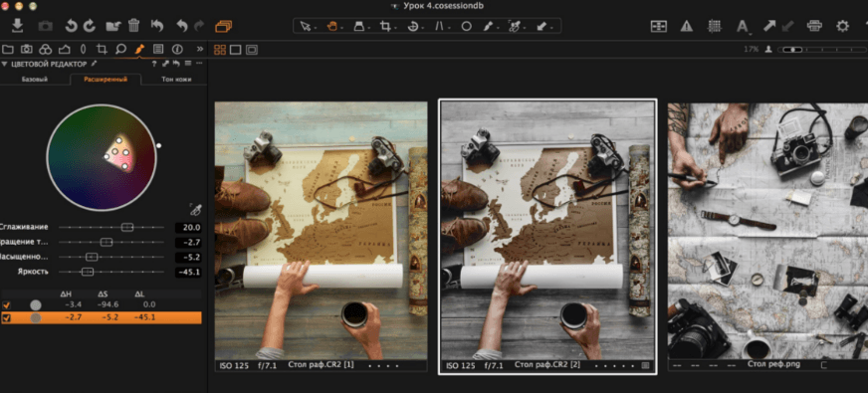Open the Metadata info tool tab
868x393 pixels.
point(177,49)
